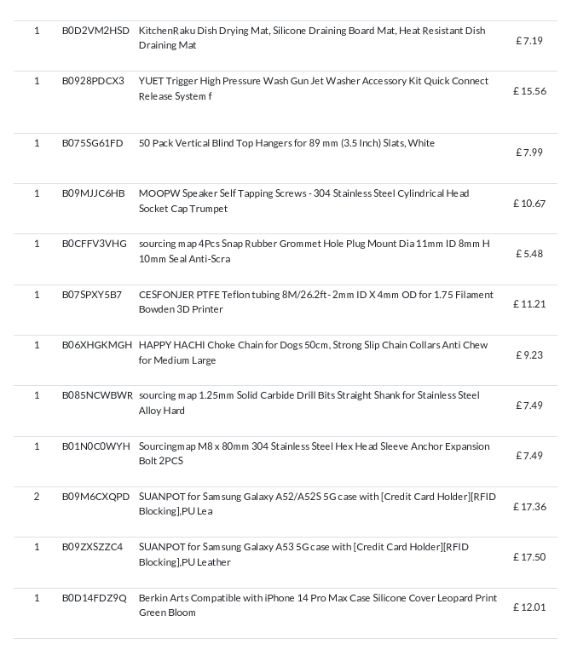Click the £5.48 price
Screen dimensions: 566x650
click(529, 254)
